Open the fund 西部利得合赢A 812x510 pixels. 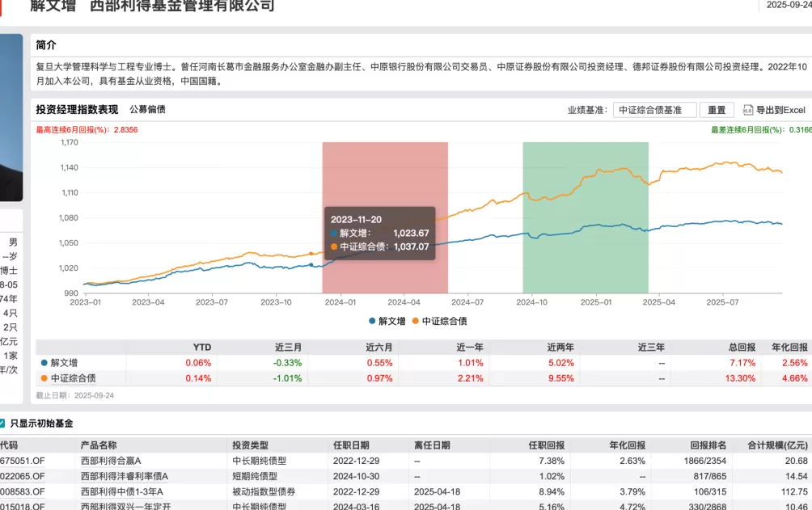coord(112,461)
